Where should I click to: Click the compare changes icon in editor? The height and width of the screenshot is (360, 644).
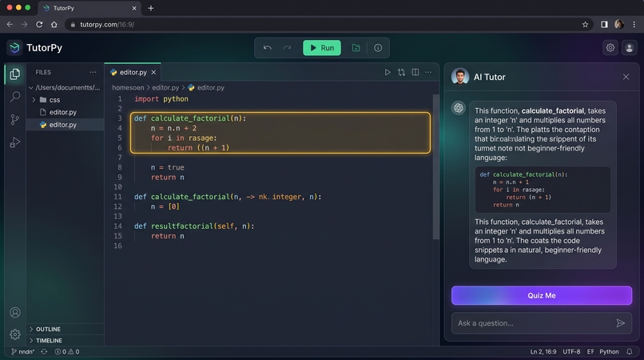tap(401, 72)
